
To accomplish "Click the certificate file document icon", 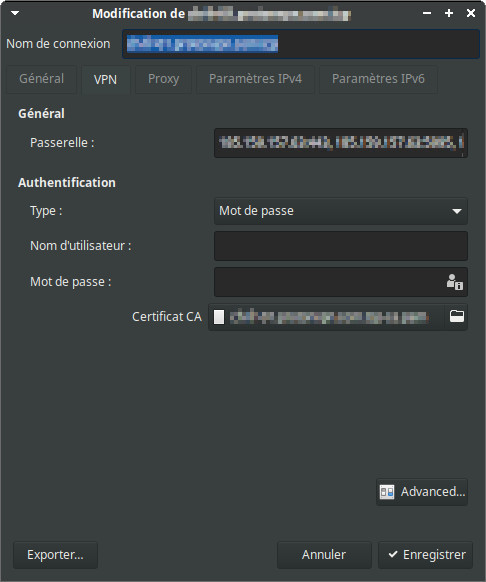I will click(x=219, y=317).
